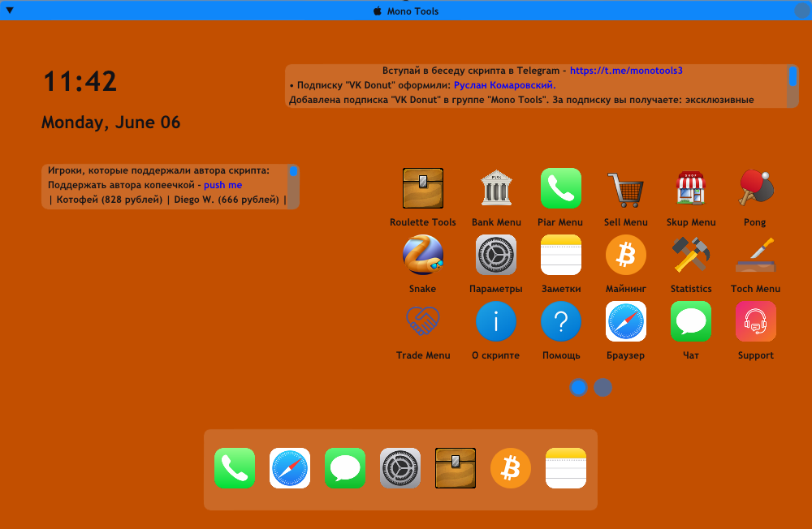
Task: Open the Statistics hammer icon
Action: point(691,255)
